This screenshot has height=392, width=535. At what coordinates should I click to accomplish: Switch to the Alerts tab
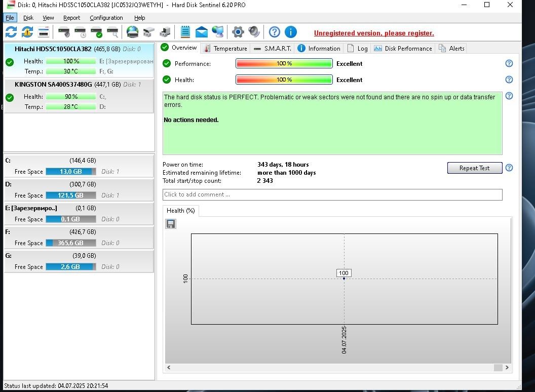tap(451, 49)
